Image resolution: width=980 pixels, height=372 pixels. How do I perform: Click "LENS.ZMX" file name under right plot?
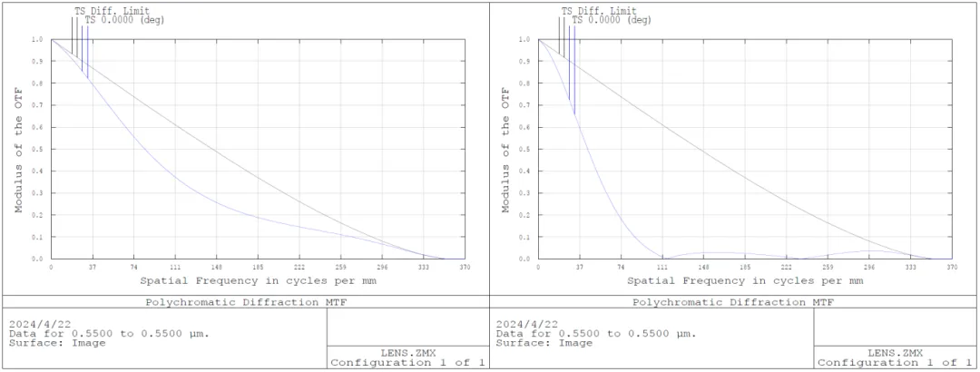click(x=895, y=352)
